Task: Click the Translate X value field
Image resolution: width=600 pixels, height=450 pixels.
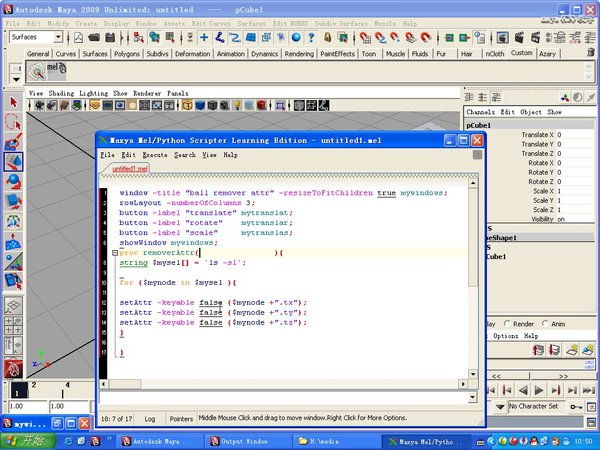Action: click(575, 135)
